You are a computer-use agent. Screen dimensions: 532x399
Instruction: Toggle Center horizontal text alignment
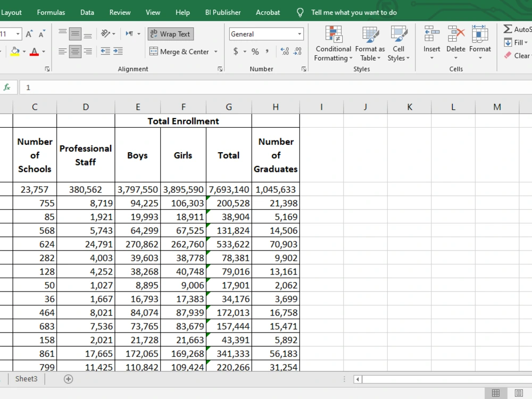pos(75,52)
